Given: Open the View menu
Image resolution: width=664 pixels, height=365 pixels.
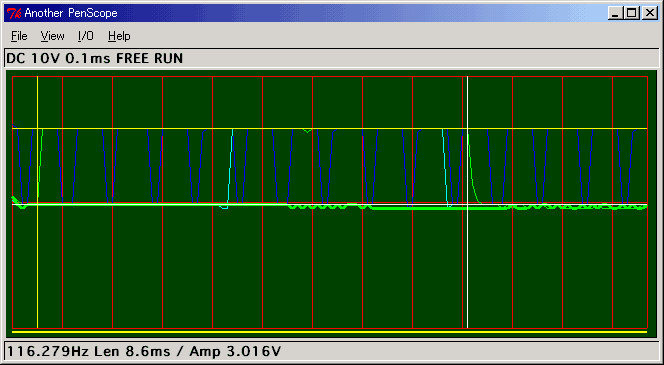Looking at the screenshot, I should (53, 36).
